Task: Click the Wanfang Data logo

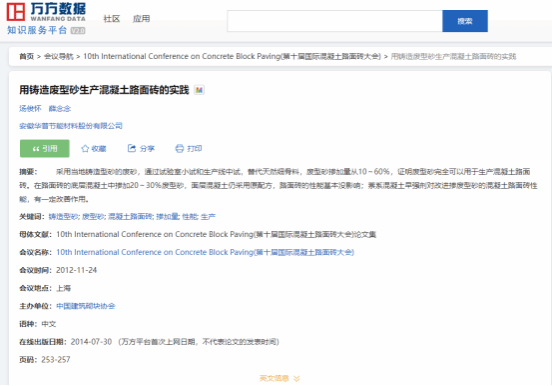Action: [x=46, y=18]
